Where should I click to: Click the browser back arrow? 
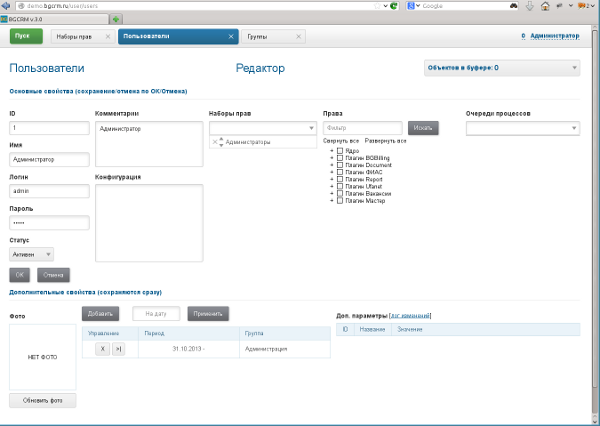point(7,6)
